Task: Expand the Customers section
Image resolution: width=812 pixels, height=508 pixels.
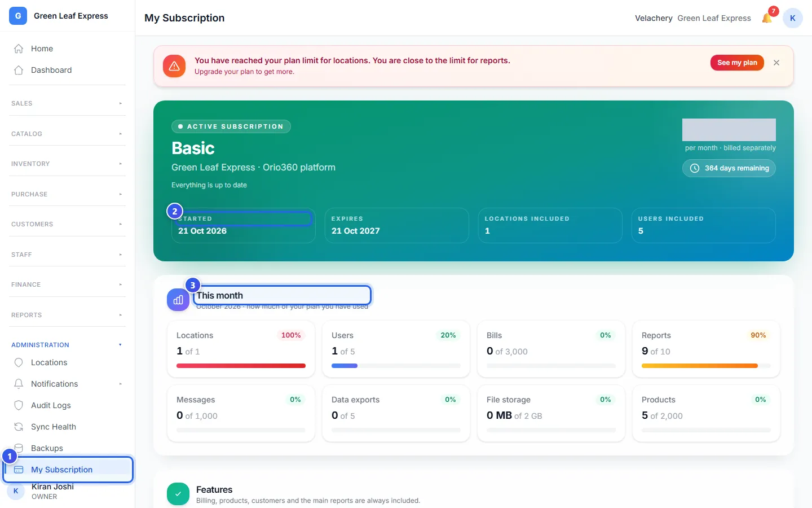Action: tap(67, 224)
